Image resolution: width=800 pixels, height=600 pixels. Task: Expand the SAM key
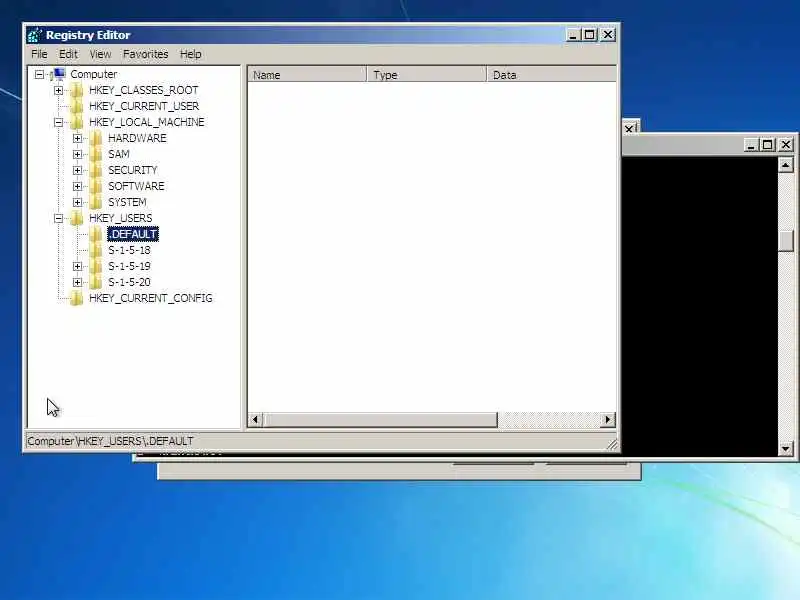coord(77,154)
